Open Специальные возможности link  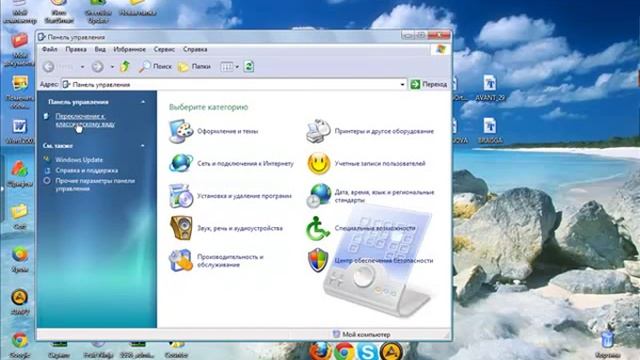(375, 228)
